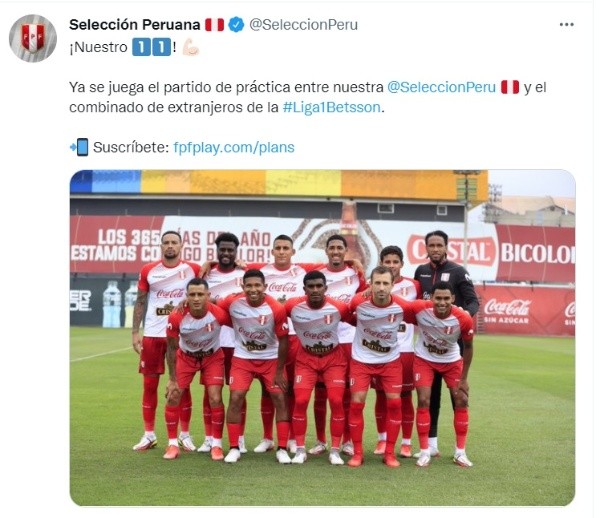Click the first keycap 1 emoji
Screen dimensions: 600x518
[x=141, y=47]
